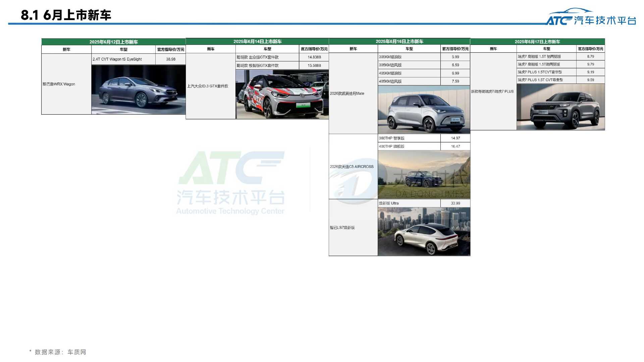Image resolution: width=644 pixels, height=362 pixels.
Task: Click the 14.97 price cell
Action: pos(455,138)
